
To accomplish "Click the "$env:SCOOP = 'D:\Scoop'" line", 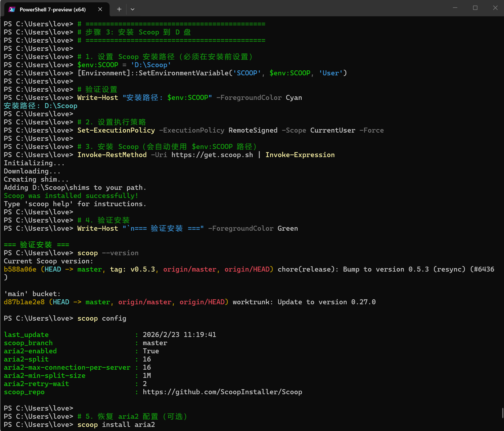I will [x=124, y=65].
